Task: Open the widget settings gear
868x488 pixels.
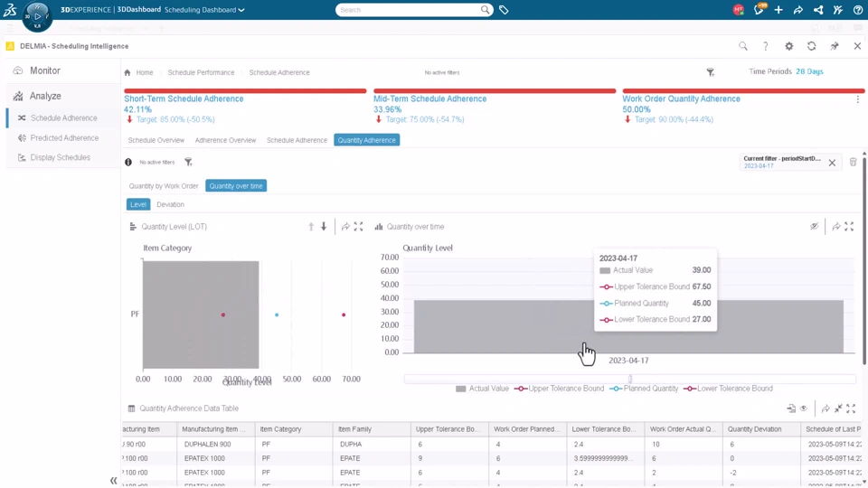Action: [x=788, y=46]
